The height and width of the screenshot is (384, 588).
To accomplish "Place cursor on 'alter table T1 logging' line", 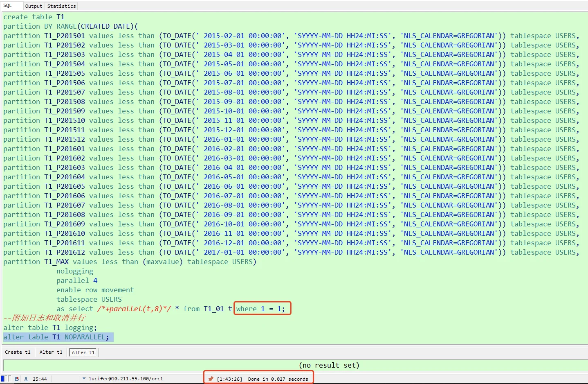I will point(50,328).
